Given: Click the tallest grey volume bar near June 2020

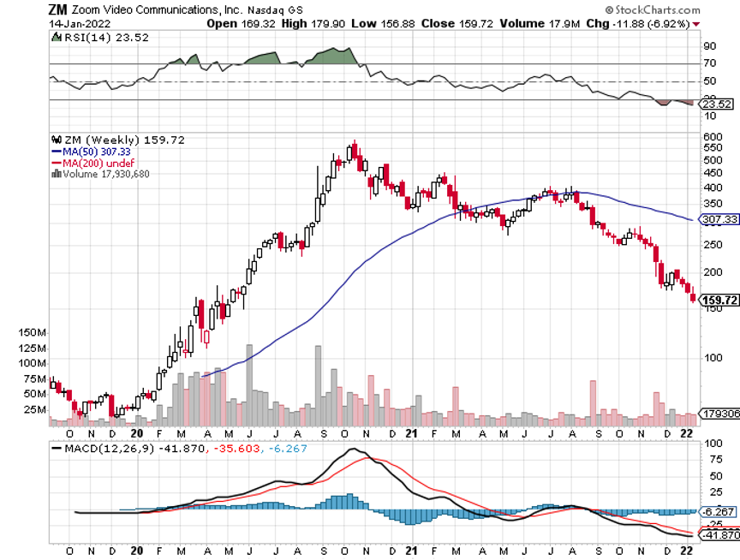Looking at the screenshot, I should (x=249, y=385).
